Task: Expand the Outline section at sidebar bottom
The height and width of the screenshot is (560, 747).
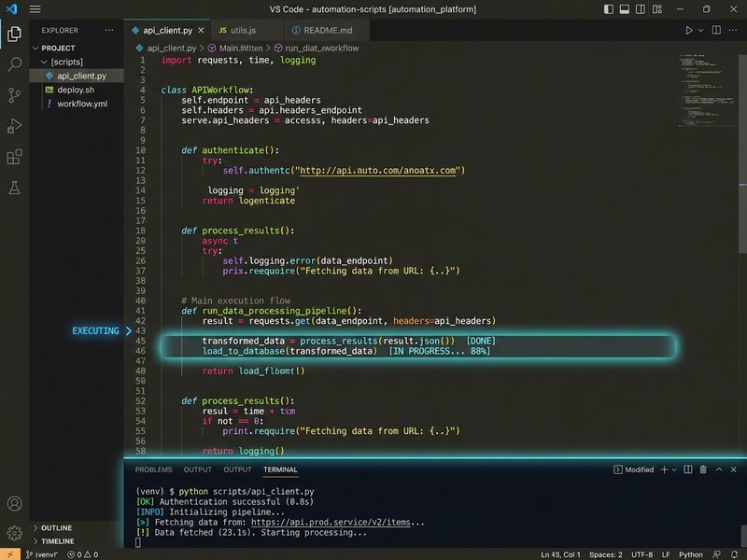Action: (x=58, y=528)
